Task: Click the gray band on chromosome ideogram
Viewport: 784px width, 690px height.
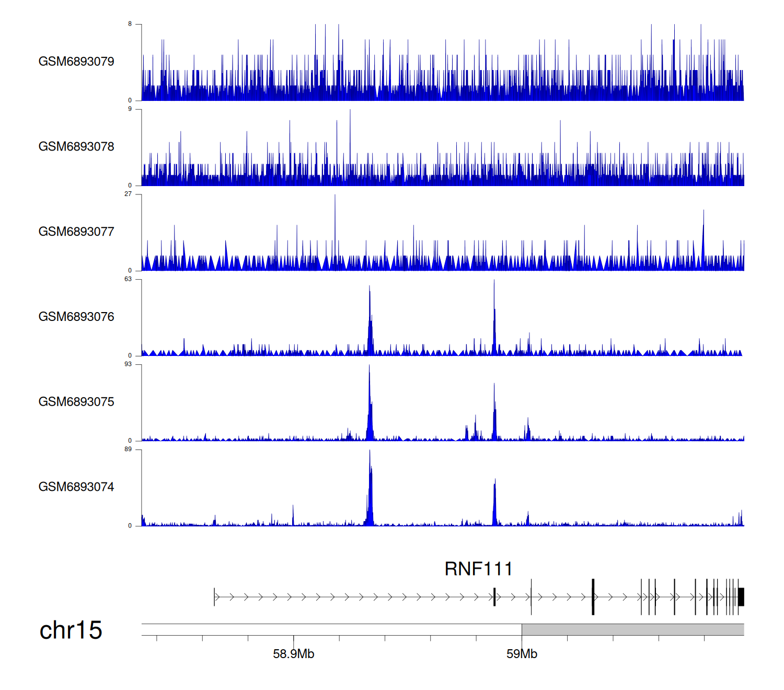Action: point(632,629)
